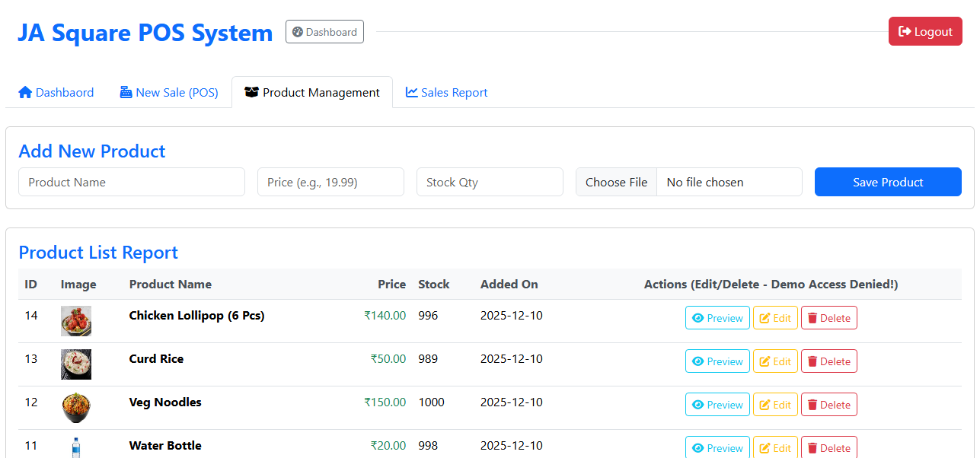Click the Save Product button

coord(888,182)
